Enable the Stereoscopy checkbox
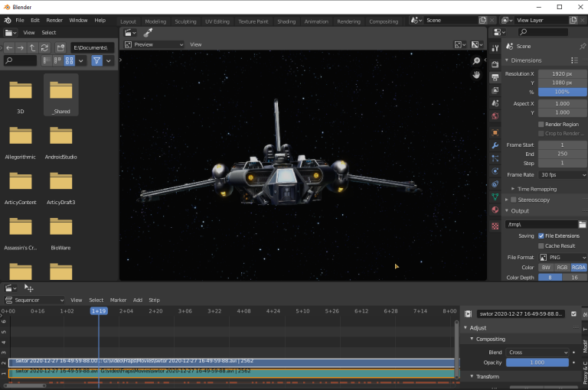This screenshot has width=588, height=390. [x=514, y=200]
